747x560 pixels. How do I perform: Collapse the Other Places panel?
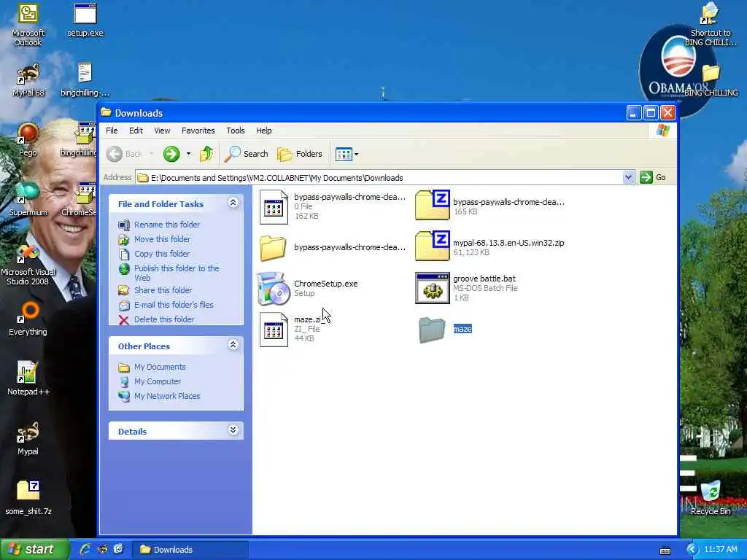[233, 345]
